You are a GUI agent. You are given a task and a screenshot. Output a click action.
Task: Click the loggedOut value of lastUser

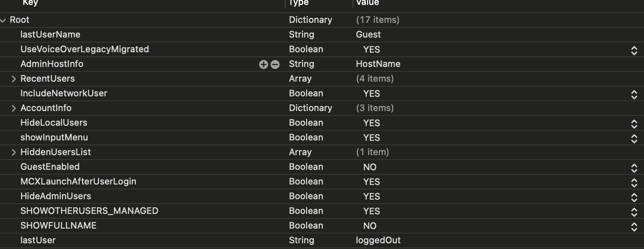[378, 240]
